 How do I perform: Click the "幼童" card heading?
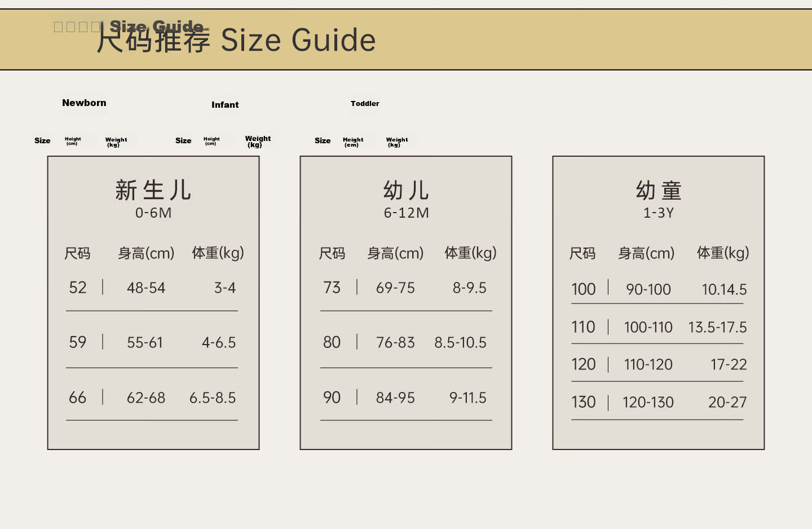click(659, 191)
